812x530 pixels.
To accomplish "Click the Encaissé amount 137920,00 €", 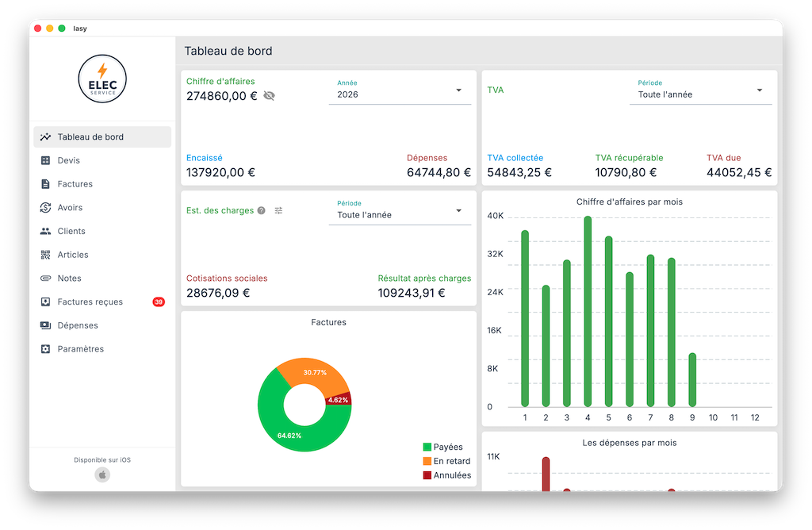I will (x=220, y=172).
